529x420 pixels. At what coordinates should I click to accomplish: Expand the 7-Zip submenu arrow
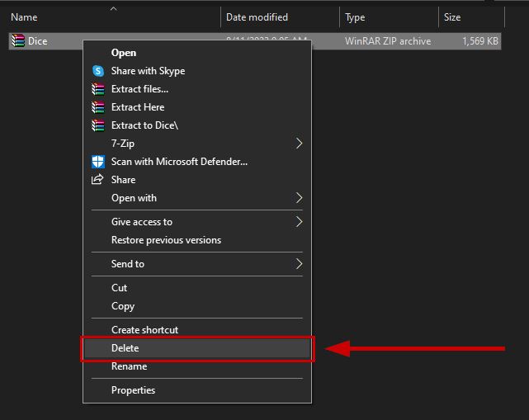tap(299, 144)
